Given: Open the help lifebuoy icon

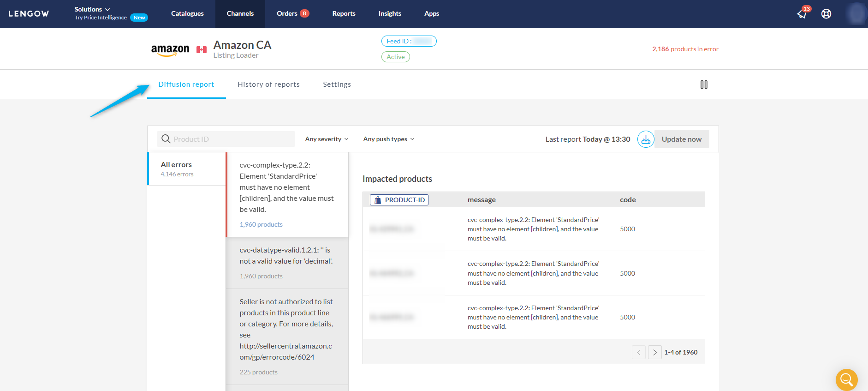Looking at the screenshot, I should 826,14.
